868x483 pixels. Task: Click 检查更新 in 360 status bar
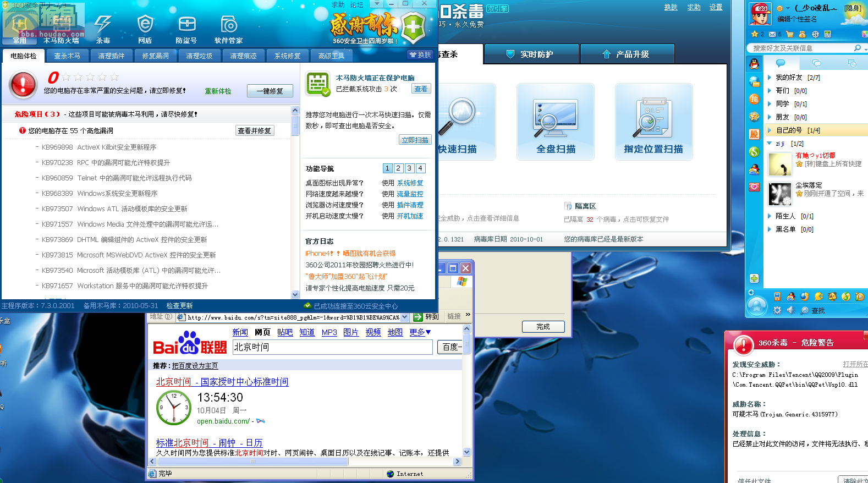pos(180,306)
